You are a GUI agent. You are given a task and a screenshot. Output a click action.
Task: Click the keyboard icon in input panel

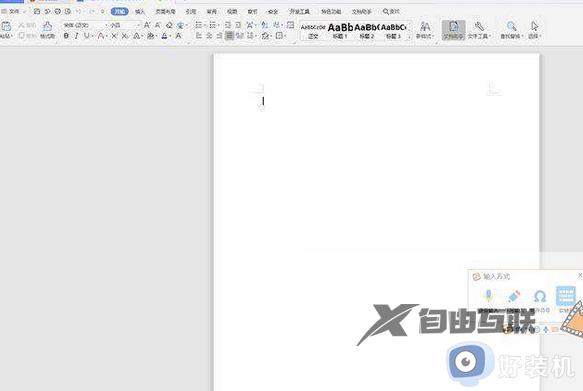pos(566,295)
